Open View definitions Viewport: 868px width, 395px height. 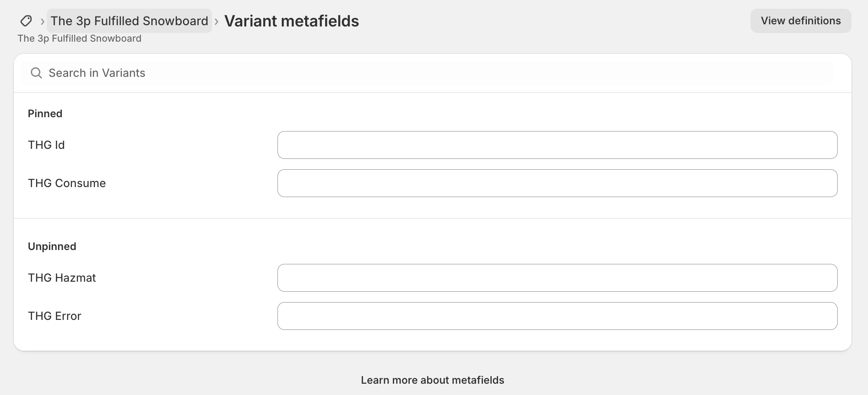pyautogui.click(x=800, y=21)
